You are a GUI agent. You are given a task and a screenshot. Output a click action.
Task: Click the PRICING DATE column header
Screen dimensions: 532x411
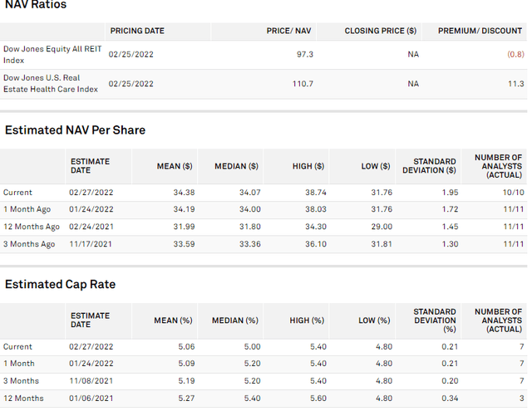(137, 31)
